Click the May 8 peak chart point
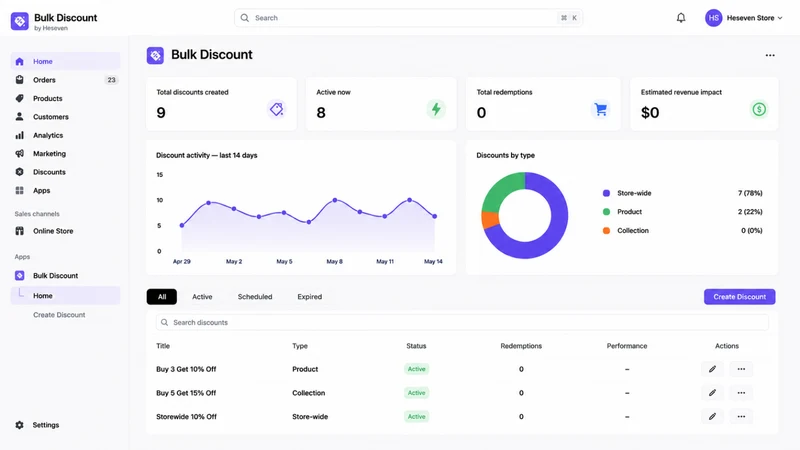The width and height of the screenshot is (800, 450). (x=335, y=201)
